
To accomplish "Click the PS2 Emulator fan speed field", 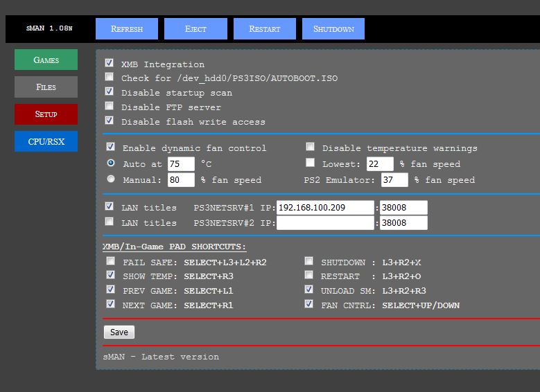I will tap(394, 180).
